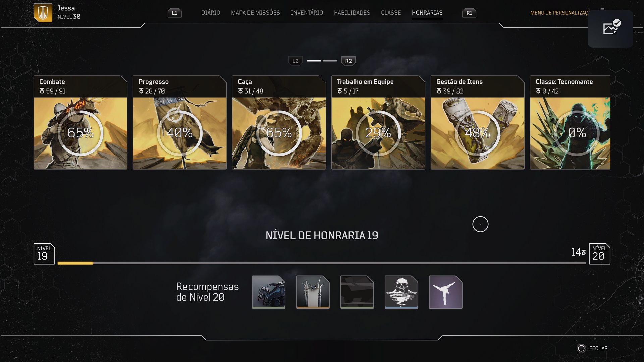Switch to the Inventário tab
The height and width of the screenshot is (362, 644).
pos(307,13)
